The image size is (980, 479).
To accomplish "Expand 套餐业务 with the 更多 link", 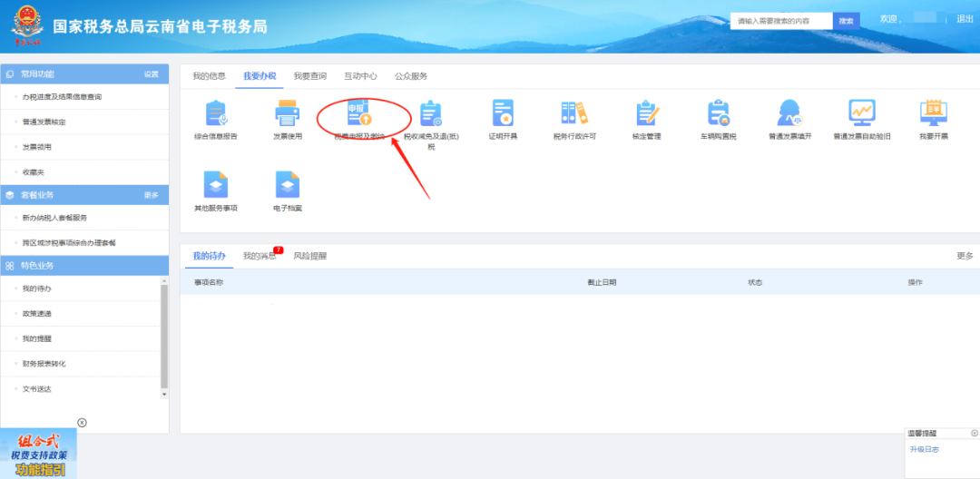I will 152,195.
